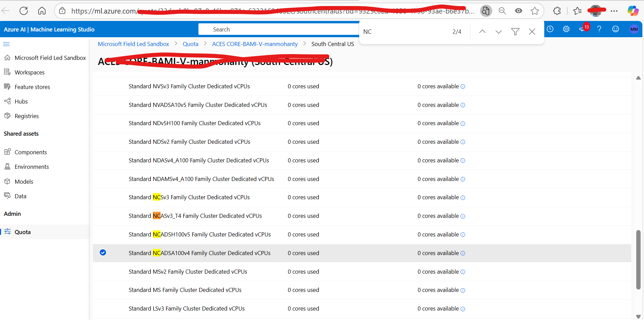The width and height of the screenshot is (644, 320).
Task: Open the MM account avatar
Action: pos(634,29)
